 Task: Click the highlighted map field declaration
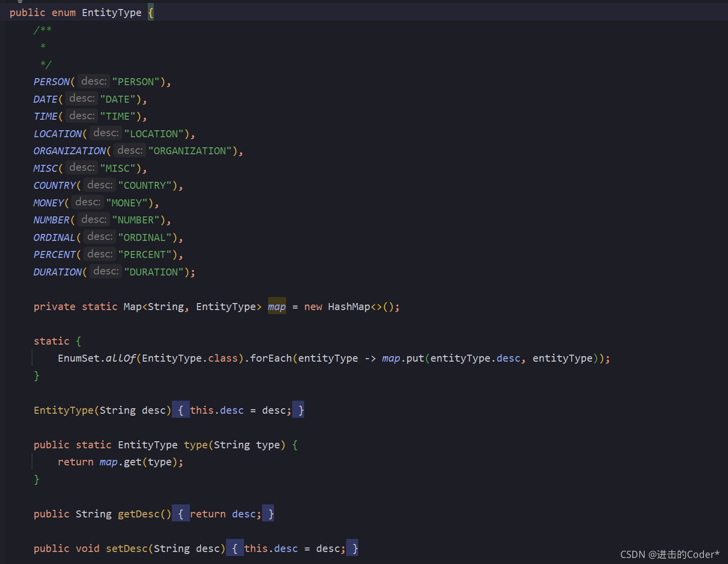[x=277, y=307]
